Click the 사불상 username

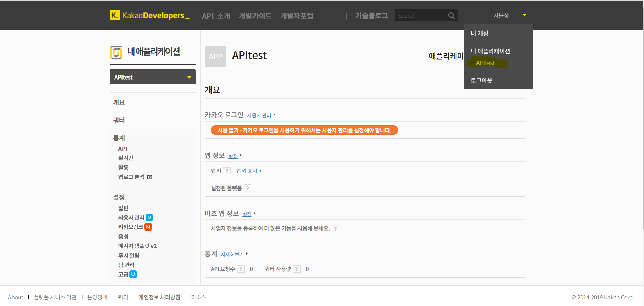[x=501, y=16]
